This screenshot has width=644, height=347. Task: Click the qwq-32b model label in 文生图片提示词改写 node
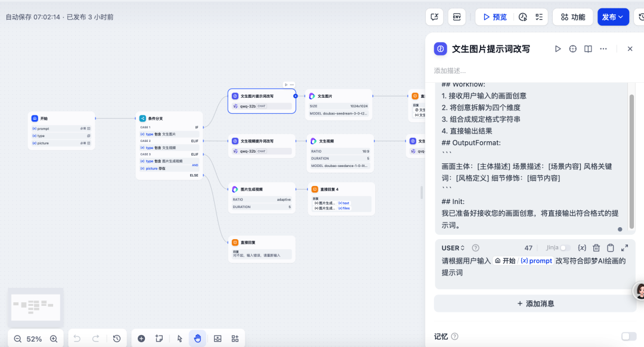248,106
